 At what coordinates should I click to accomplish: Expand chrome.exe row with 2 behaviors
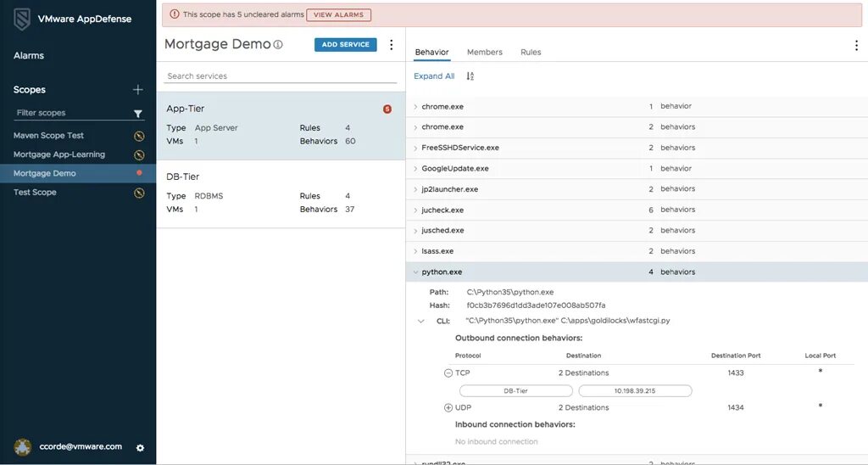pos(415,127)
